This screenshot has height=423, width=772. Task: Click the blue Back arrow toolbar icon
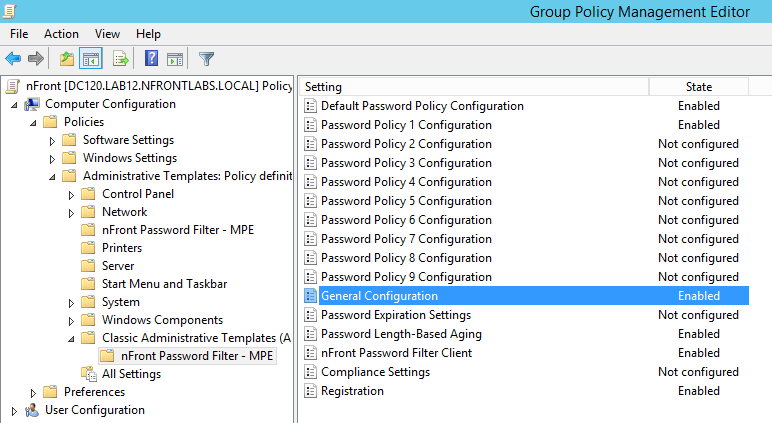(13, 59)
